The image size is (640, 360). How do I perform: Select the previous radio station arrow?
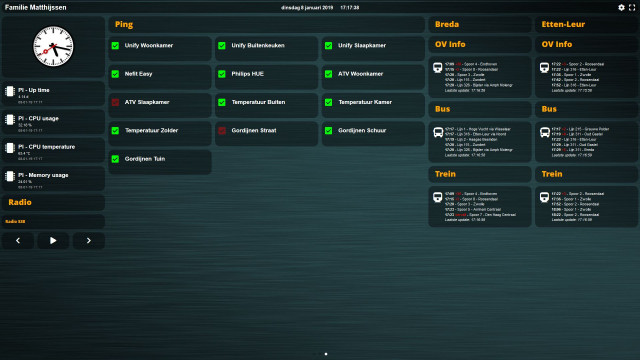click(x=18, y=240)
